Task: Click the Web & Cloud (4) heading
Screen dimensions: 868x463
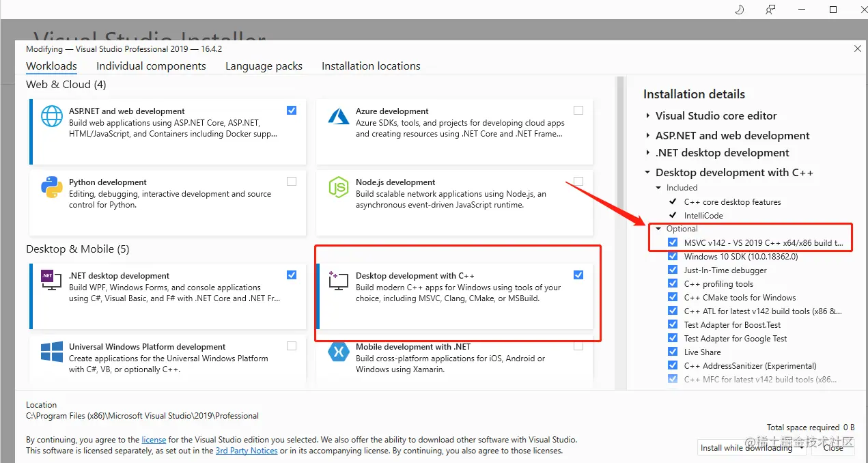Action: pos(66,85)
